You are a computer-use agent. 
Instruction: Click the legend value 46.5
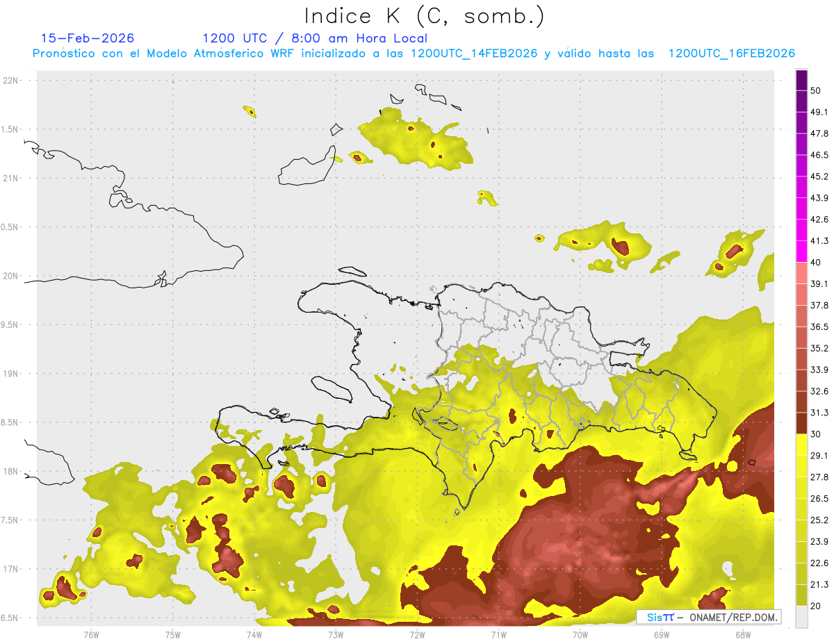click(x=819, y=155)
